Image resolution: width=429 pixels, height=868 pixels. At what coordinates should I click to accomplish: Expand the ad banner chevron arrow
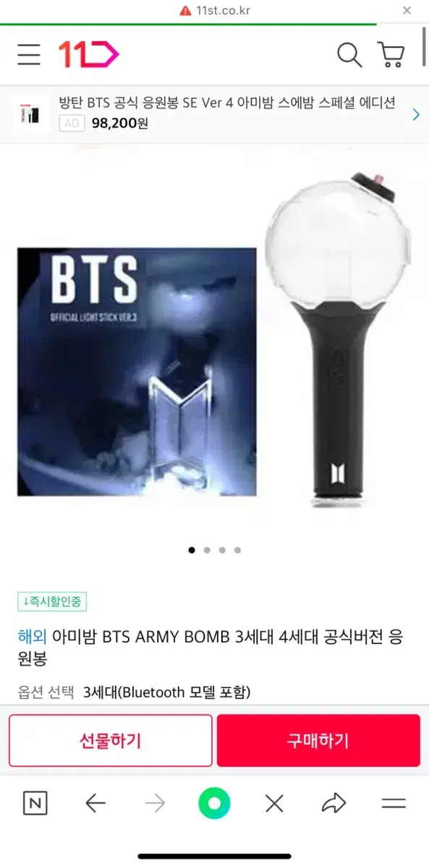click(416, 114)
